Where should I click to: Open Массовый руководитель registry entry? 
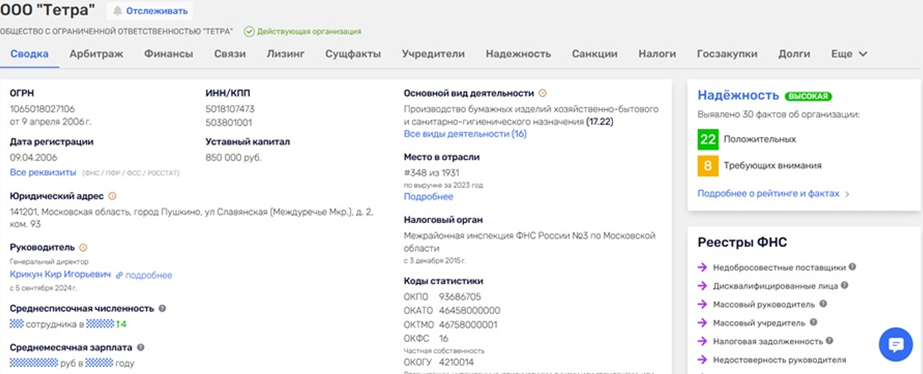pos(764,305)
